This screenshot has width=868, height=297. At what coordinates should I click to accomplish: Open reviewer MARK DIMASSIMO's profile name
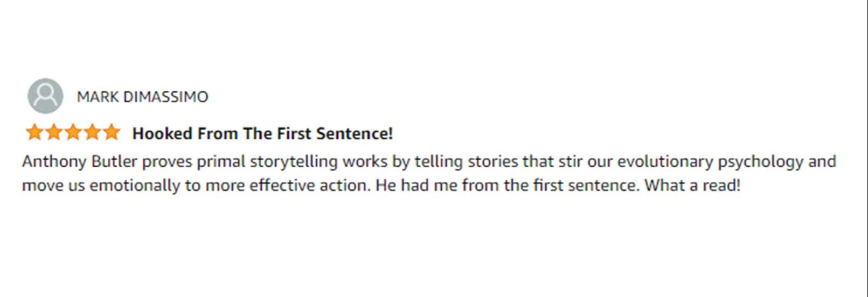[142, 97]
